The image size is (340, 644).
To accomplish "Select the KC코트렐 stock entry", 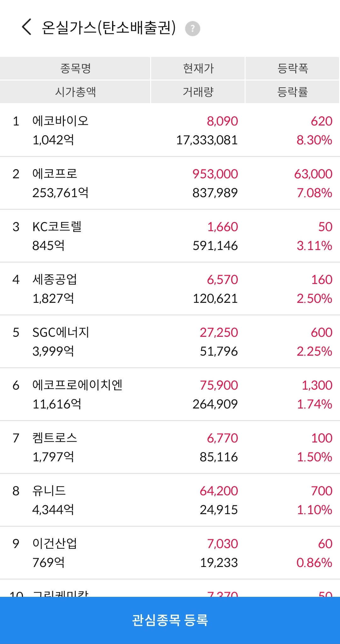I will click(x=170, y=236).
